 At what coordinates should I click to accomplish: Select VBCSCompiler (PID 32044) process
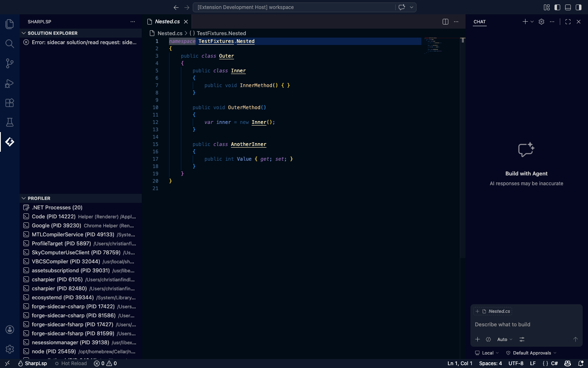(x=80, y=261)
